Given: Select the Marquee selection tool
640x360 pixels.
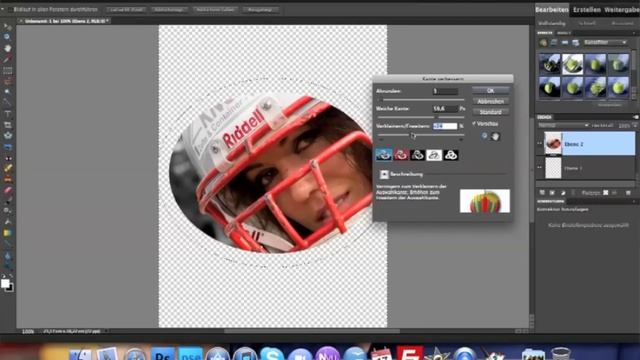Looking at the screenshot, I should click(x=7, y=71).
